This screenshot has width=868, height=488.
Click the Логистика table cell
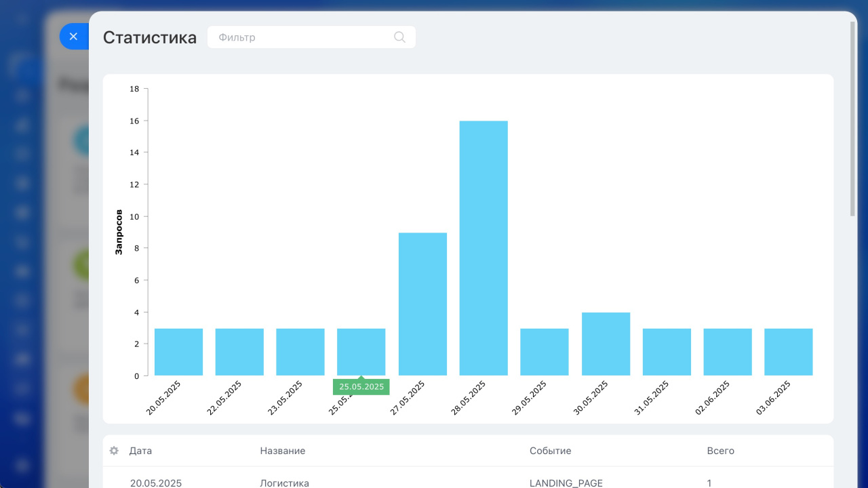[x=284, y=483]
